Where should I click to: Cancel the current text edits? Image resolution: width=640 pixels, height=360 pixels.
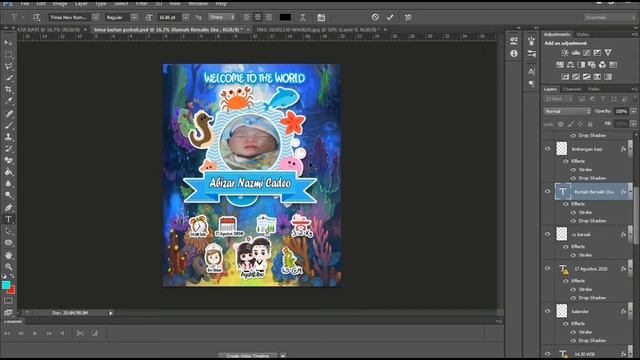[375, 17]
